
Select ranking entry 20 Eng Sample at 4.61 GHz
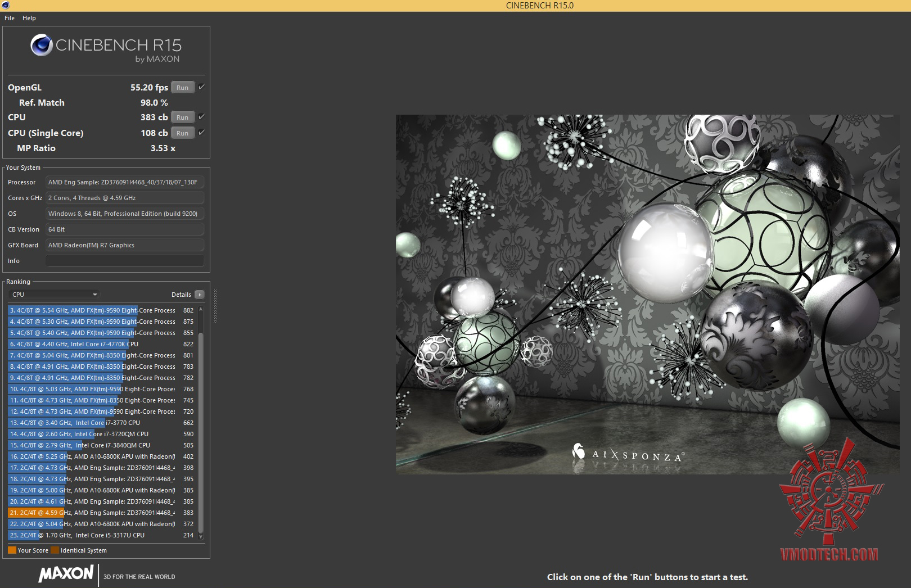(x=101, y=501)
